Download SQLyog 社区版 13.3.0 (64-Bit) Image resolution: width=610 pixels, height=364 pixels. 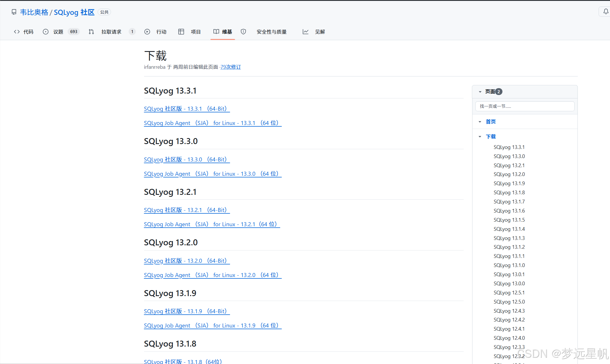point(187,159)
